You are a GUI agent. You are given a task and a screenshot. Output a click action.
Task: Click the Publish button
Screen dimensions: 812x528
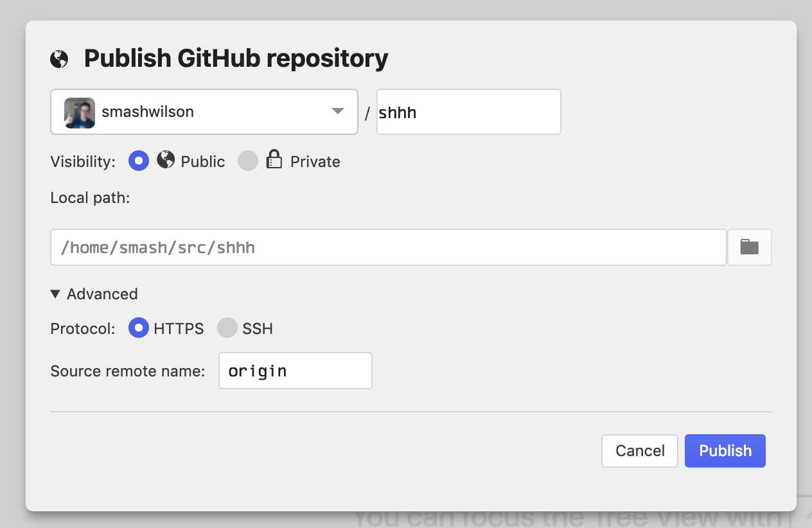[x=725, y=450]
